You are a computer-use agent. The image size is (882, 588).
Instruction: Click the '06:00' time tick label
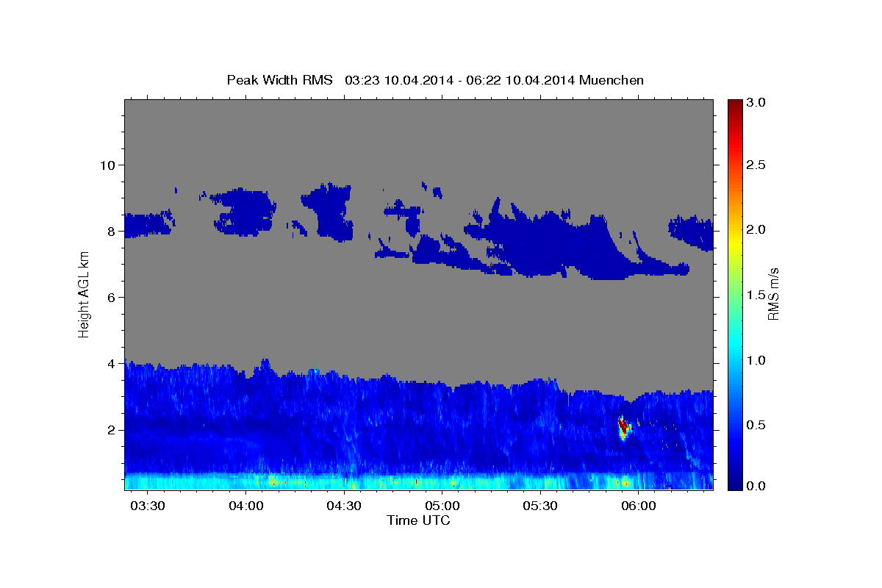click(x=639, y=506)
